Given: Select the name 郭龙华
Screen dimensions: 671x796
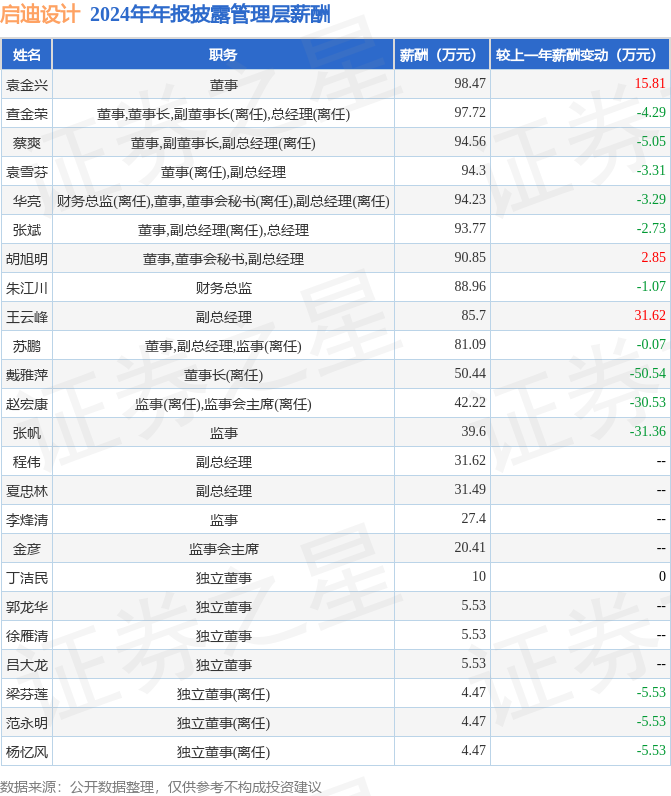Looking at the screenshot, I should click(26, 606).
